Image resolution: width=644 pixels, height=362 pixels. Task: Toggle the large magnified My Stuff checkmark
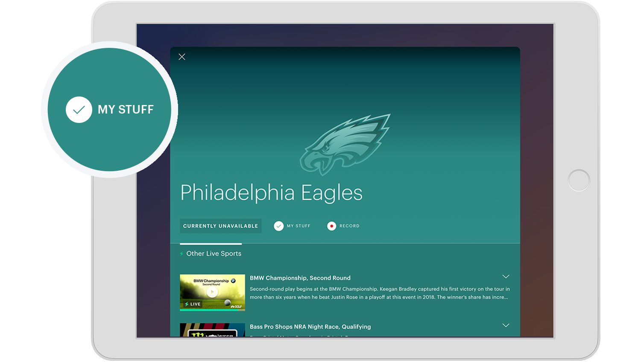coord(79,110)
